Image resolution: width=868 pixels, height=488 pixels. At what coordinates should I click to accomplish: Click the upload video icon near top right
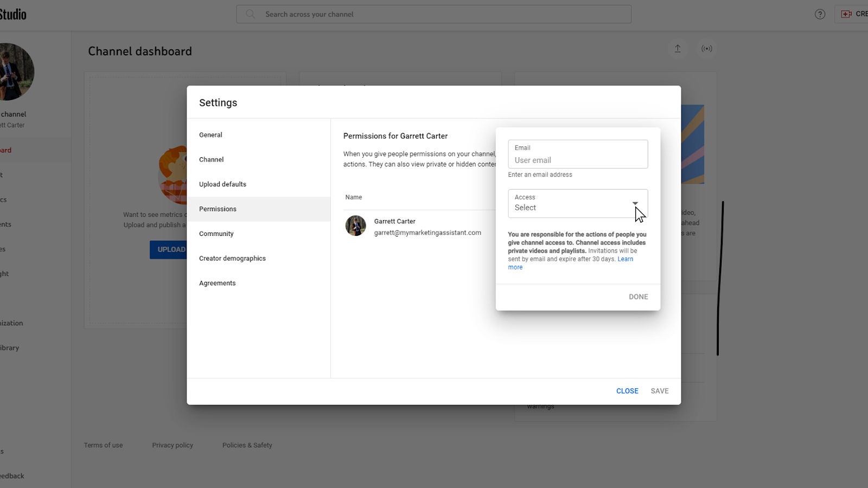tap(677, 49)
